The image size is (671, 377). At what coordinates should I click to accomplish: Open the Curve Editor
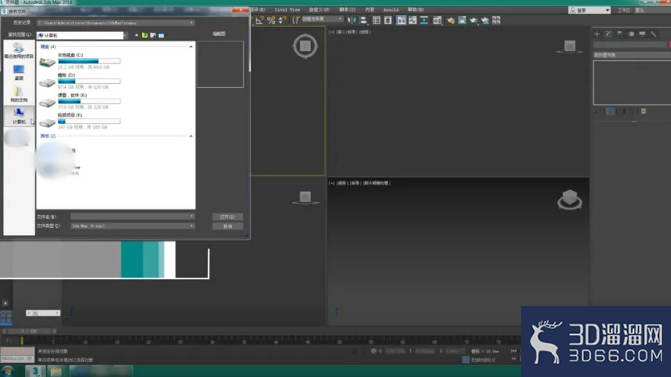413,20
